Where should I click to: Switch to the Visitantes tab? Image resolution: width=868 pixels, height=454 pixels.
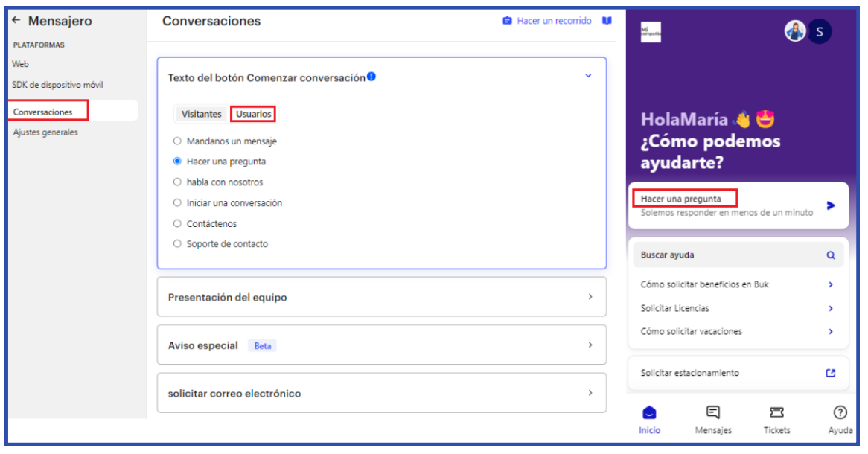(x=201, y=114)
